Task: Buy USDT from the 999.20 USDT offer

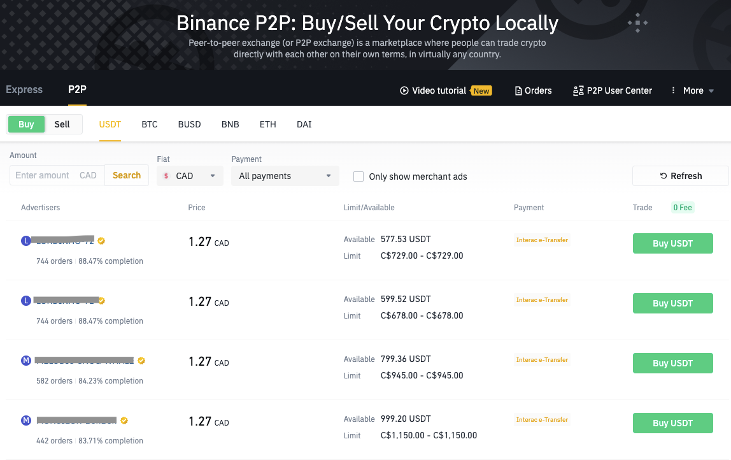Action: click(672, 423)
